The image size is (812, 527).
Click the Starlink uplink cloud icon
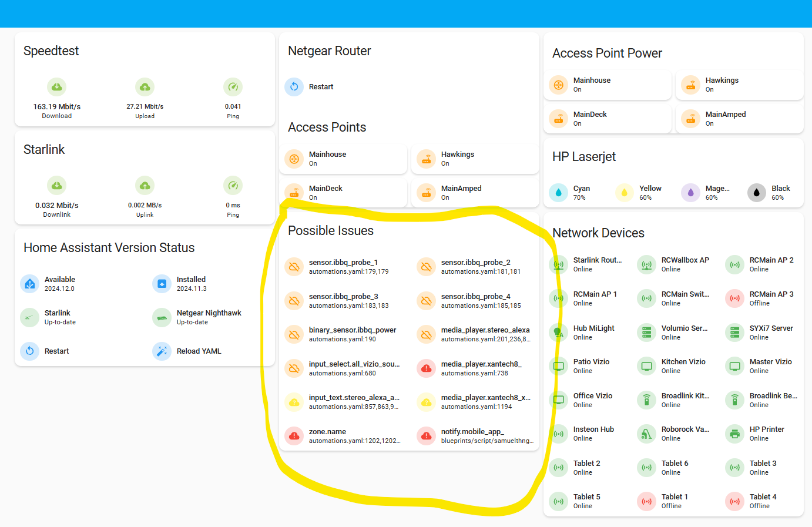click(145, 185)
